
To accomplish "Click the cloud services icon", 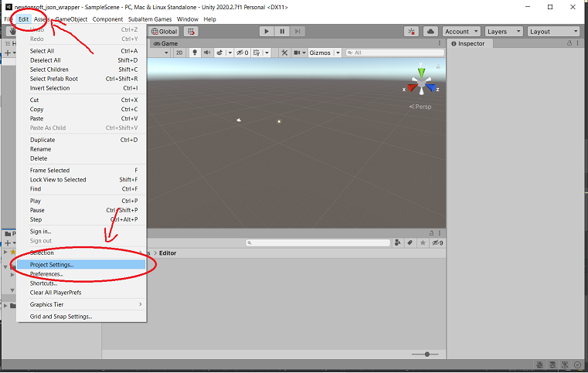I will coord(430,32).
